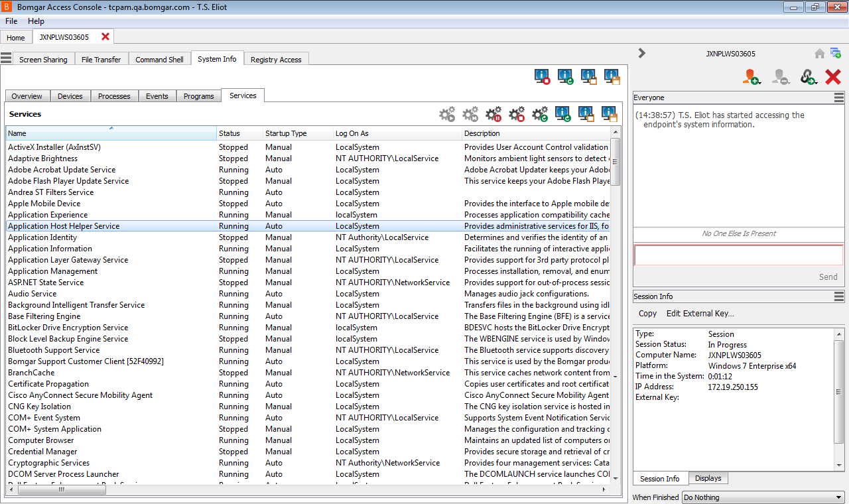Refresh the Services list
The image size is (849, 504).
(563, 114)
